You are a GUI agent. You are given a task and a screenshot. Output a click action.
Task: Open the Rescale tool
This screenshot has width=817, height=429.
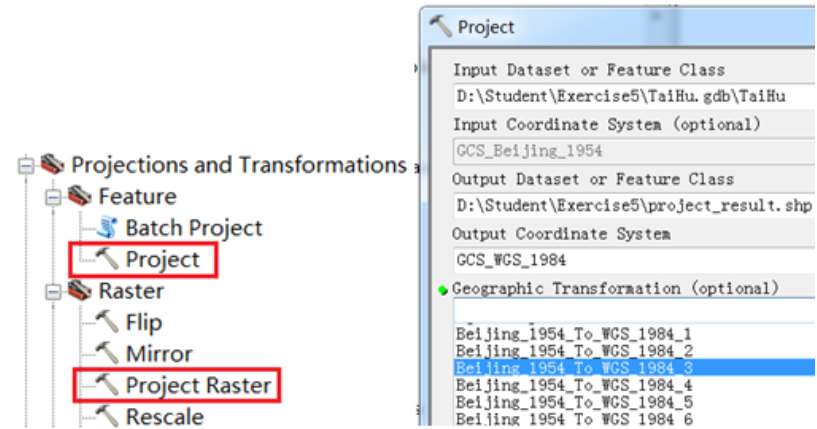(x=165, y=416)
